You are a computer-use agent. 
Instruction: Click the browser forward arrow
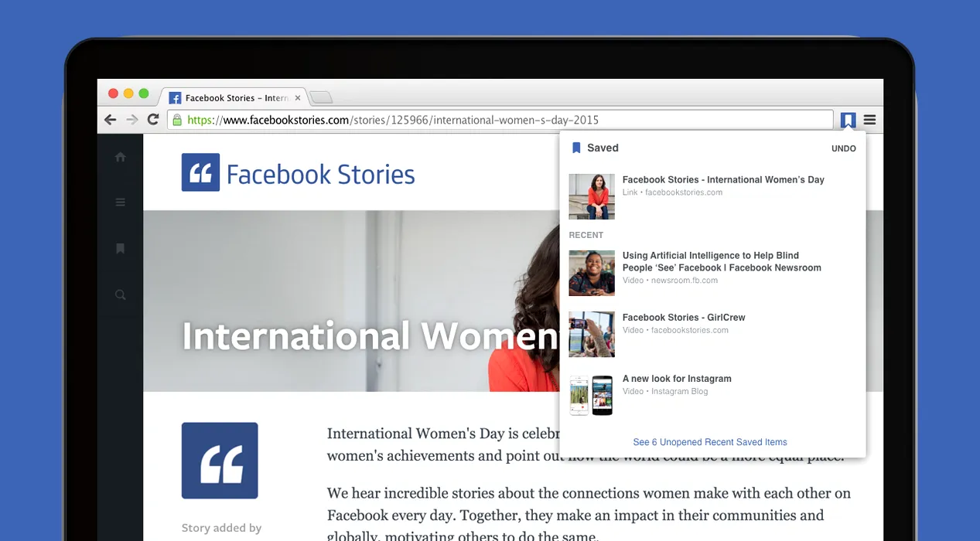tap(132, 120)
